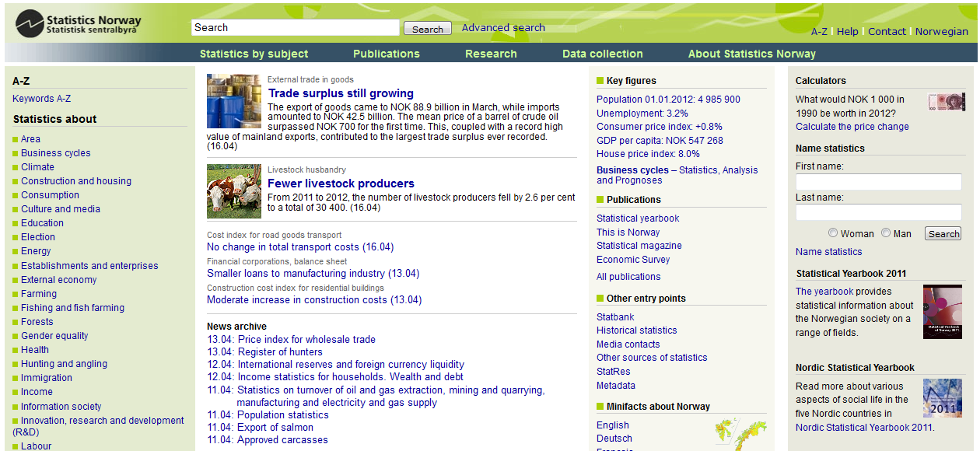This screenshot has height=451, width=980.
Task: Click the Last name input field
Action: tap(879, 212)
